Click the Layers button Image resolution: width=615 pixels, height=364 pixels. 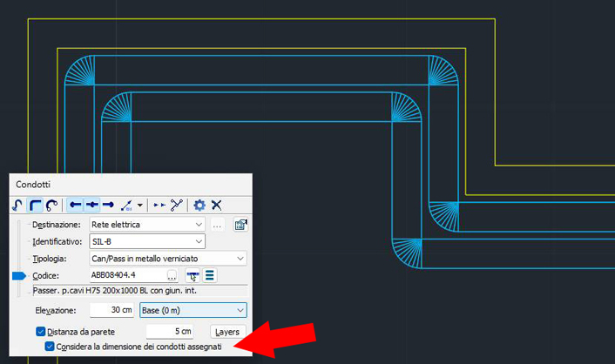click(227, 332)
